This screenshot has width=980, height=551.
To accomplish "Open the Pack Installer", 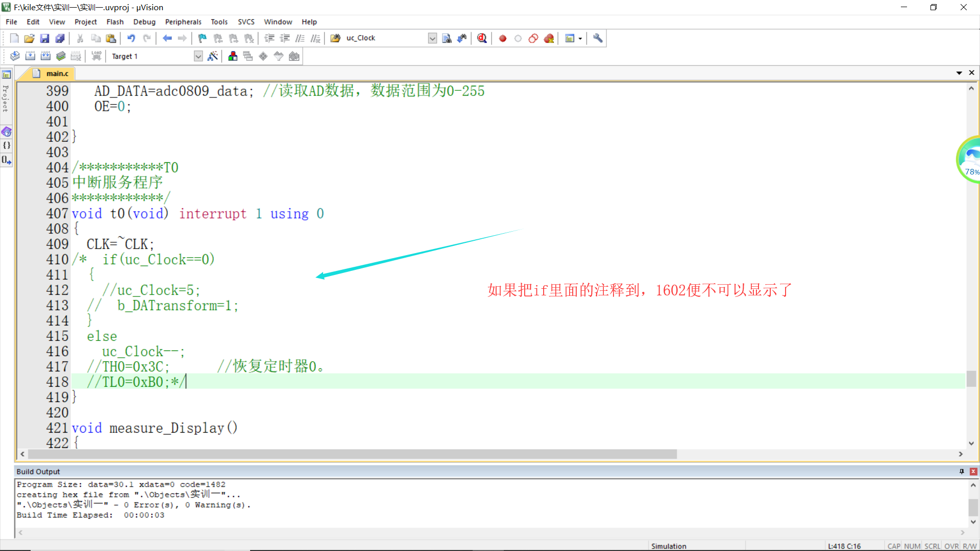I will [294, 56].
